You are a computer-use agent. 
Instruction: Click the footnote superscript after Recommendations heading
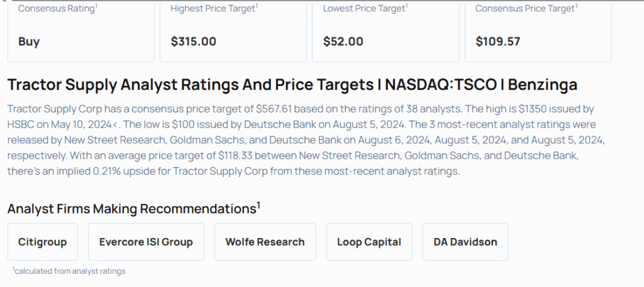(258, 204)
